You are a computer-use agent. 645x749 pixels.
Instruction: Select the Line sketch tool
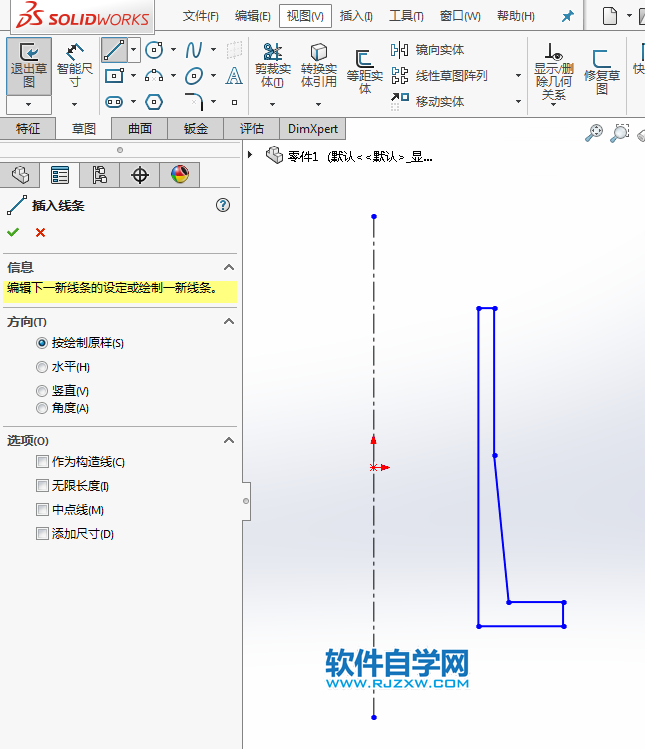click(114, 50)
